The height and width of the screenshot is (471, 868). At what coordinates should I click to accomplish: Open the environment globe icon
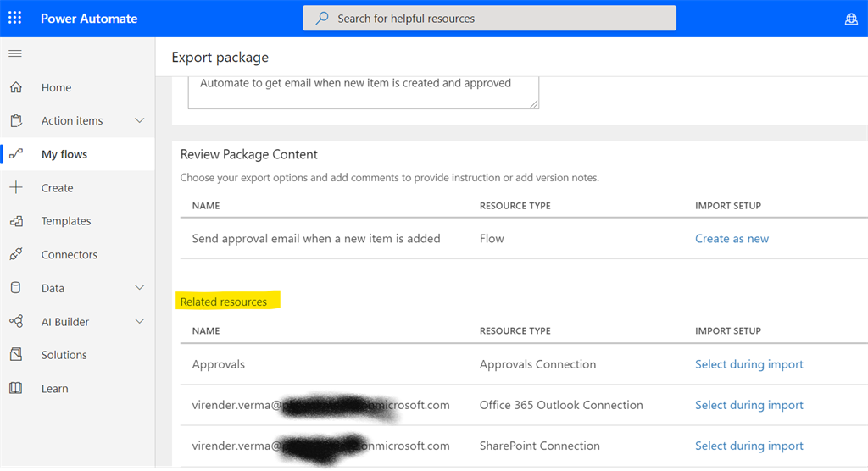pos(851,19)
